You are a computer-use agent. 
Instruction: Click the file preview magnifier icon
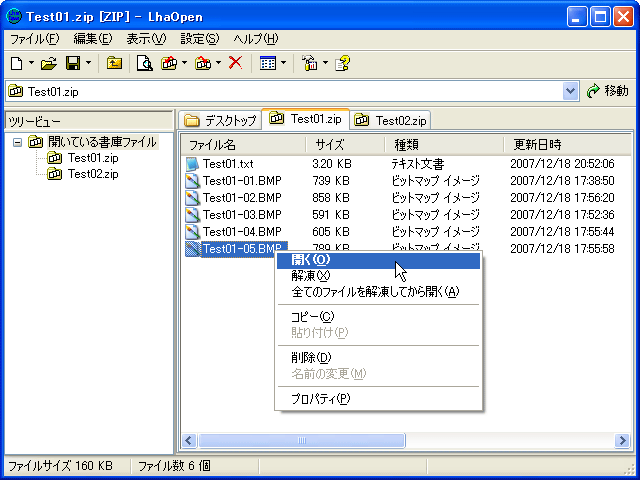point(145,63)
